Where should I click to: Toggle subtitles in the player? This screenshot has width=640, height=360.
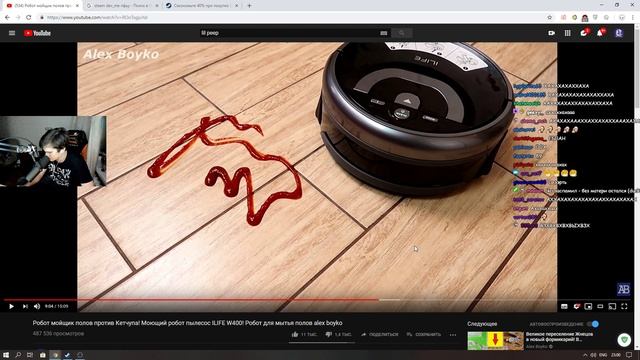point(564,306)
